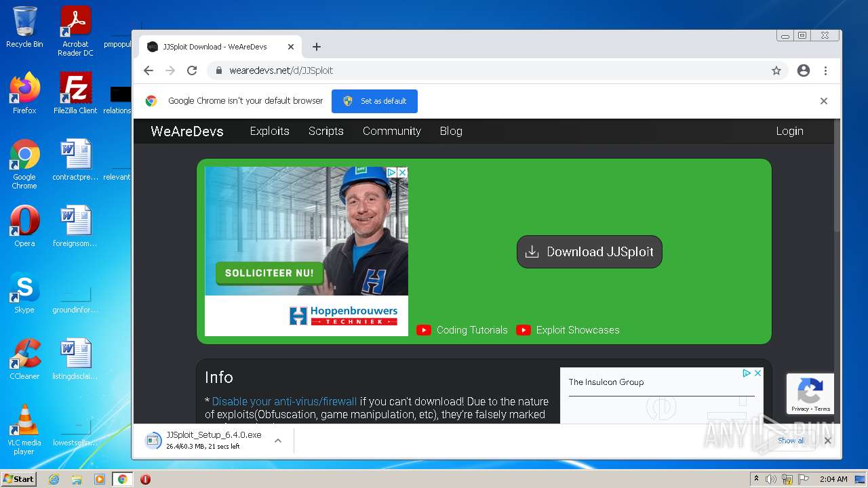Close the JJSploit Download tab

pyautogui.click(x=291, y=47)
